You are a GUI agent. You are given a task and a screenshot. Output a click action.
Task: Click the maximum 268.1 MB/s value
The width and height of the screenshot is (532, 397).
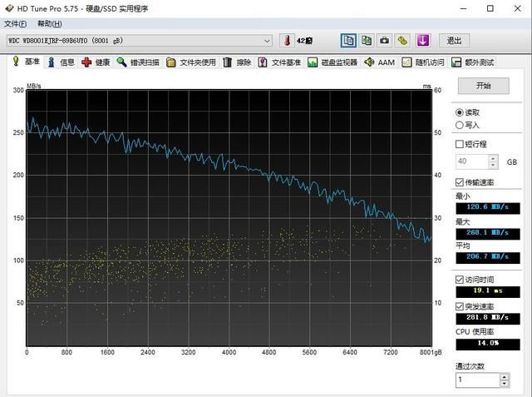tap(488, 233)
